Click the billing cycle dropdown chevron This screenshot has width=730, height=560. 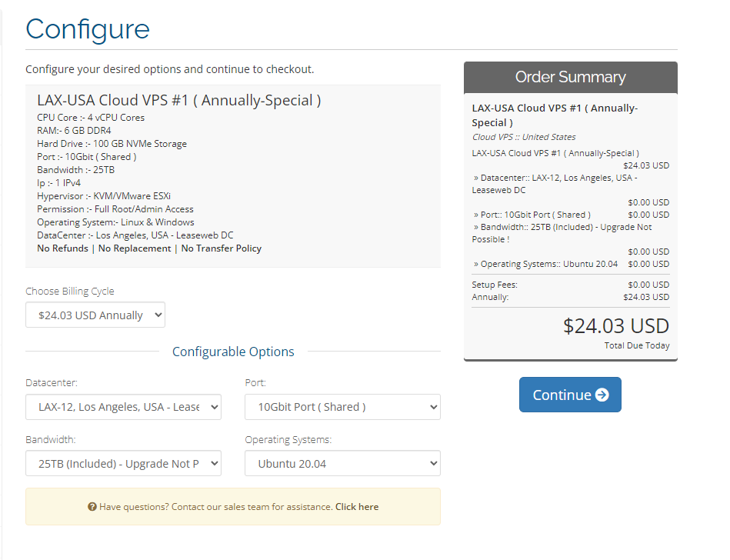[x=158, y=315]
